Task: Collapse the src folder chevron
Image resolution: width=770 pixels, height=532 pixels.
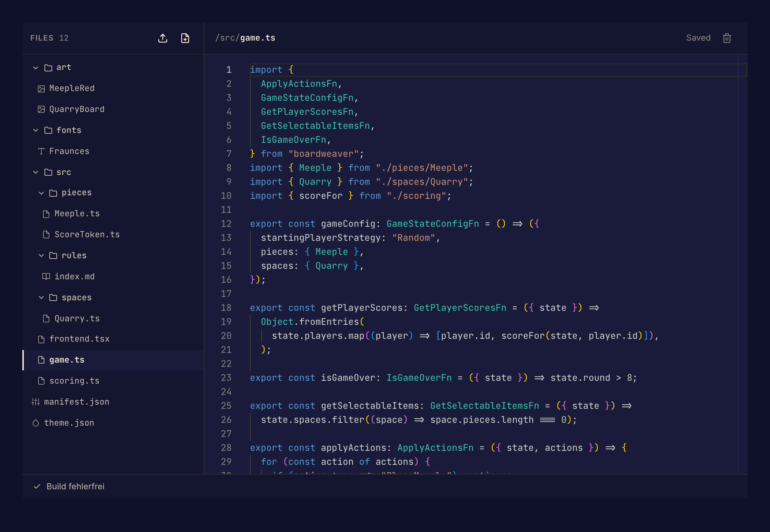Action: (36, 172)
